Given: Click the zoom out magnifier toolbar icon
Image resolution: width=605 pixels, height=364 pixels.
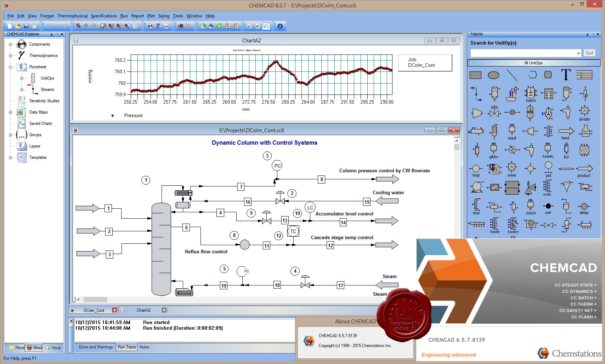Looking at the screenshot, I should 95,26.
